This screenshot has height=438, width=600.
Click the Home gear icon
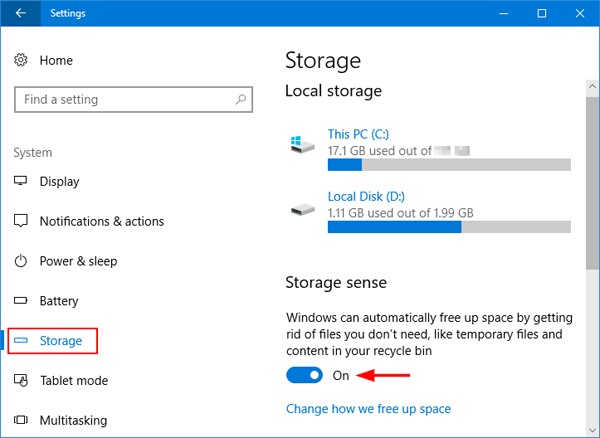tap(21, 61)
